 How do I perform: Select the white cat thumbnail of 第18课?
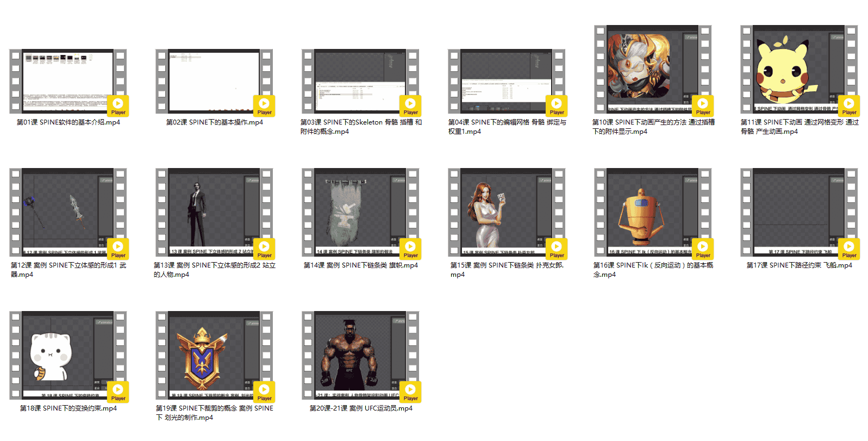point(68,355)
